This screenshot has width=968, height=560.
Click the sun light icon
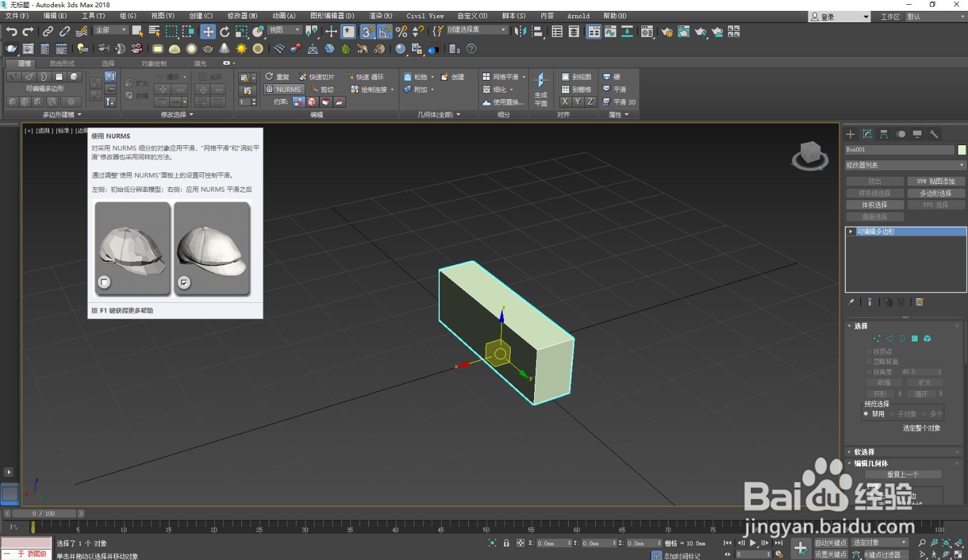click(241, 49)
